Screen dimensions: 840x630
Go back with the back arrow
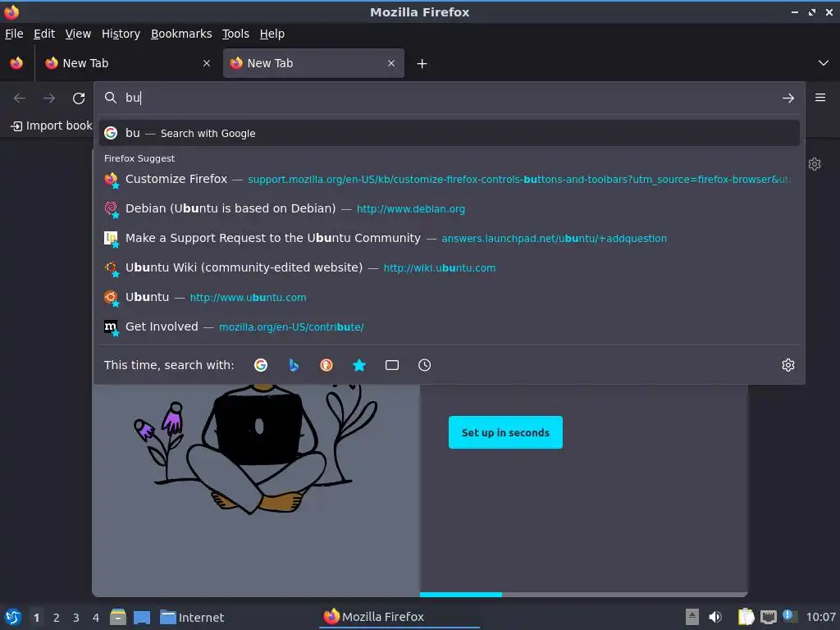click(20, 98)
